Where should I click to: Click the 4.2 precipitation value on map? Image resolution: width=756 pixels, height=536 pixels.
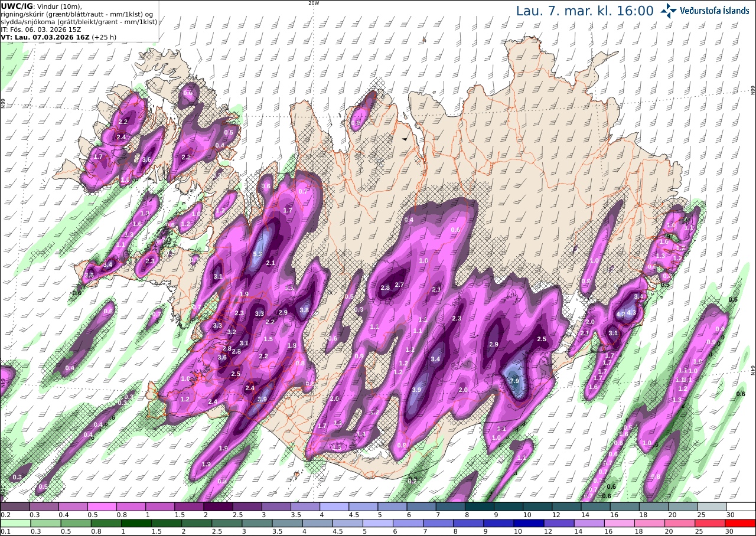(x=620, y=315)
